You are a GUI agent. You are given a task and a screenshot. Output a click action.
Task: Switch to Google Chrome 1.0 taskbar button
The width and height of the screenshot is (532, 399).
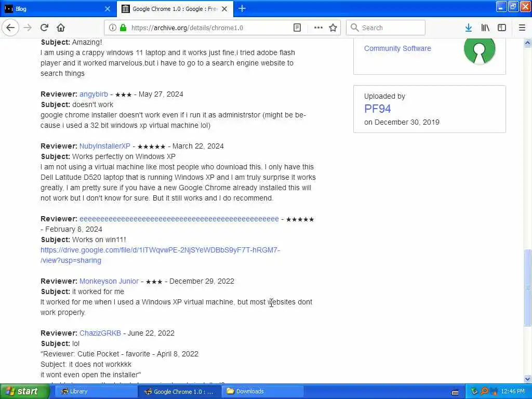coord(179,391)
